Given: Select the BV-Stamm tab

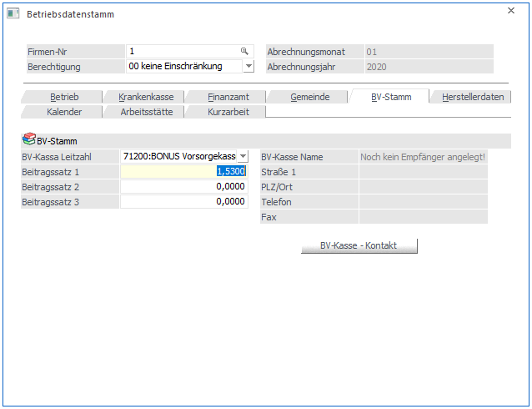Looking at the screenshot, I should coord(389,97).
